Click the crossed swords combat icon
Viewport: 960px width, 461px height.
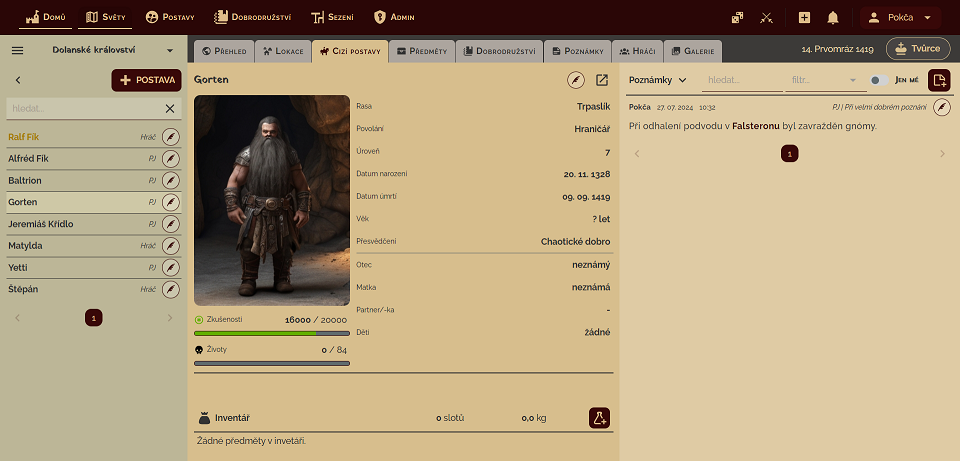[x=767, y=17]
